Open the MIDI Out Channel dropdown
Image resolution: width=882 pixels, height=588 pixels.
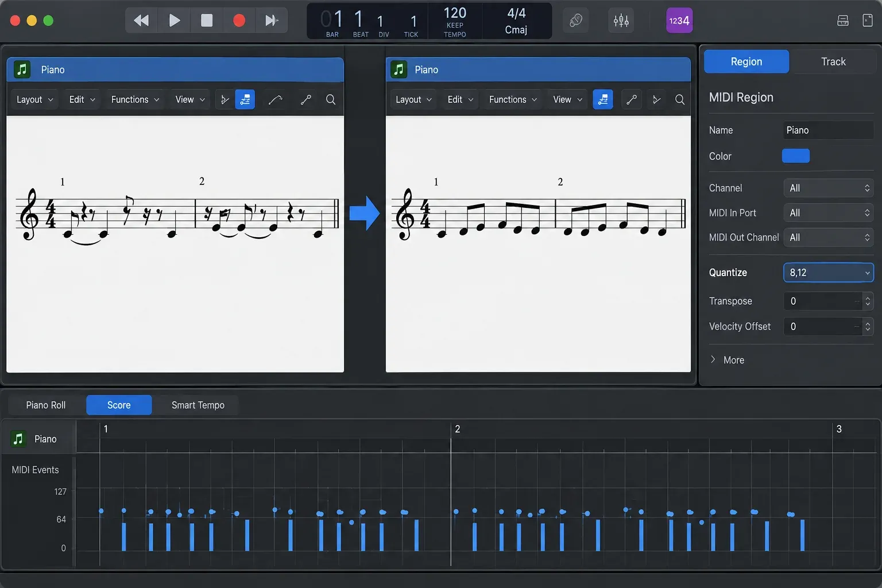pos(829,237)
